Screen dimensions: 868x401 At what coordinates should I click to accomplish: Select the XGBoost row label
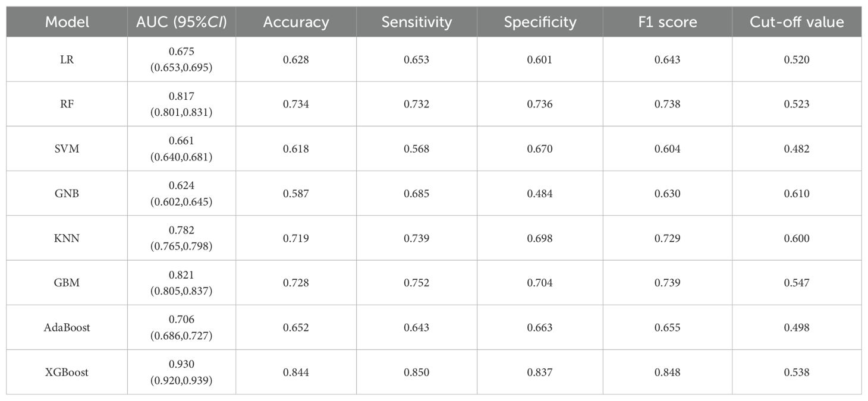pos(67,372)
